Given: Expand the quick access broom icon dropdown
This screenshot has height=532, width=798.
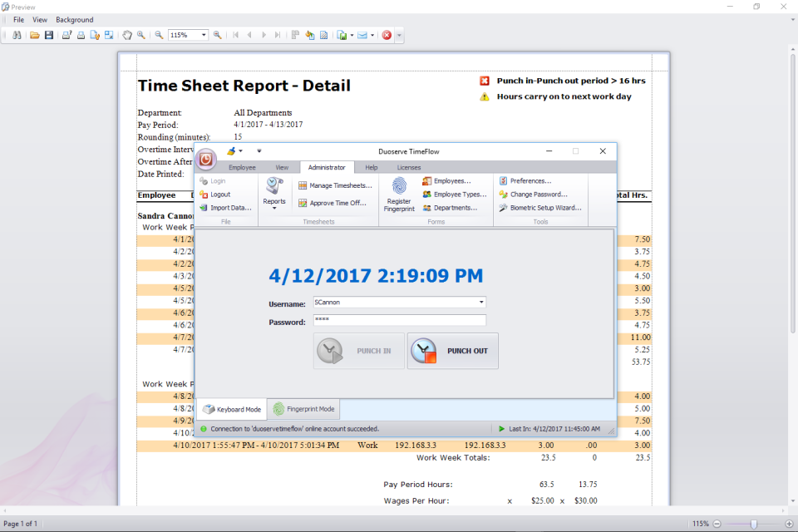Looking at the screenshot, I should click(x=241, y=151).
